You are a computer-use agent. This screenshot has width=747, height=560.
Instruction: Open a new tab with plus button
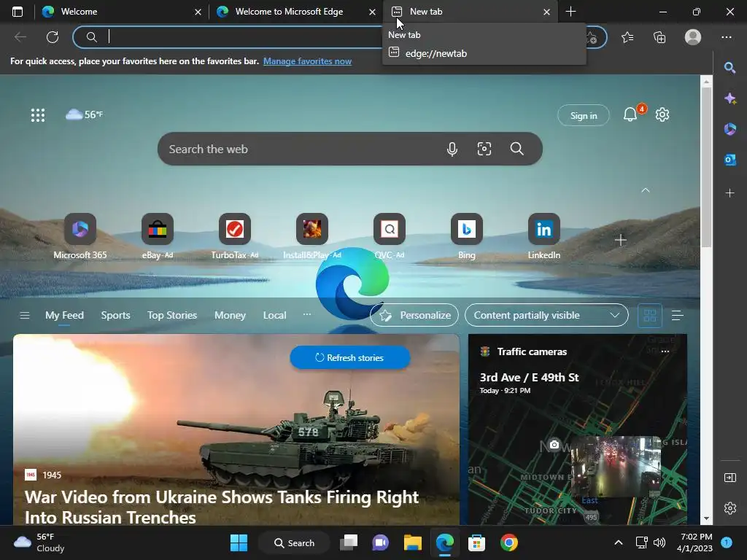(x=570, y=12)
